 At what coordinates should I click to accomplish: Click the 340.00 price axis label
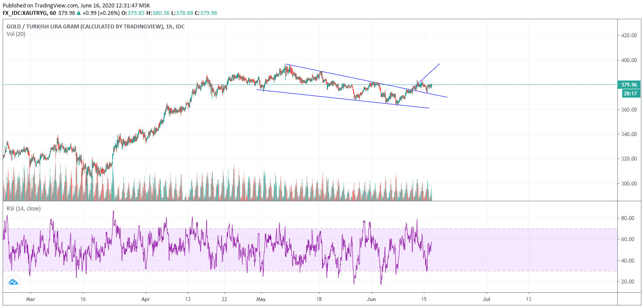629,134
